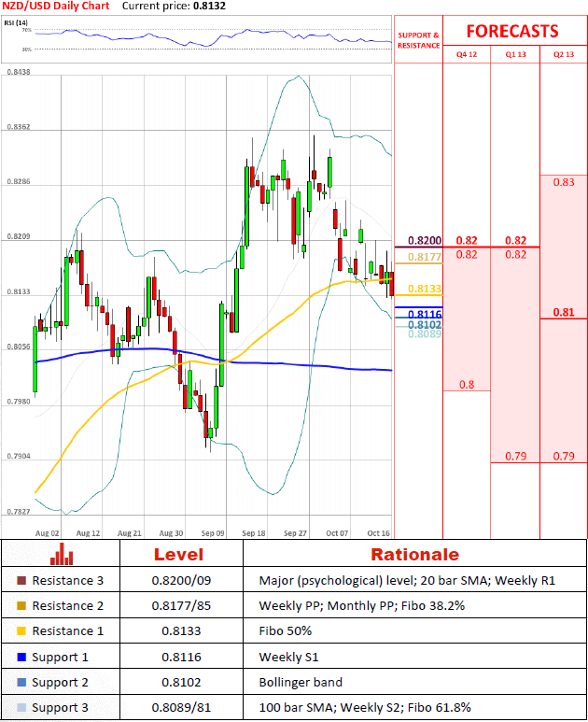Select the Q1 13 forecast column header
This screenshot has width=588, height=722.
[x=514, y=54]
